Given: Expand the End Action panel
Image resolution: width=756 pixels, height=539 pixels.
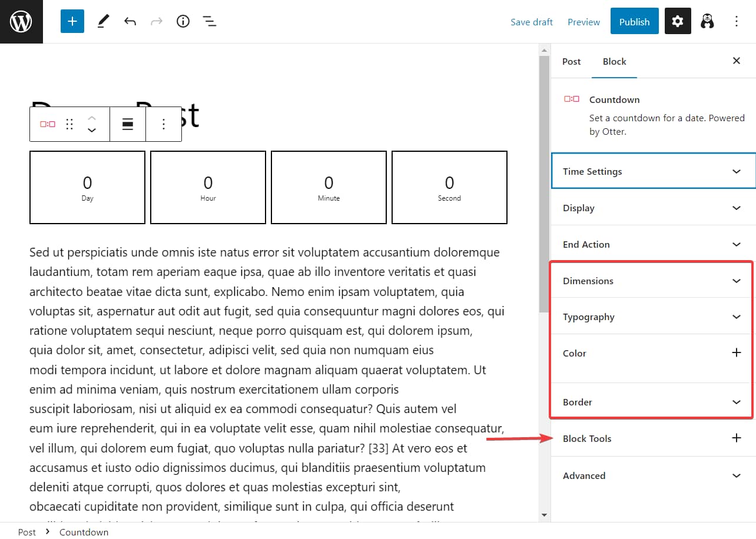Looking at the screenshot, I should pos(654,244).
